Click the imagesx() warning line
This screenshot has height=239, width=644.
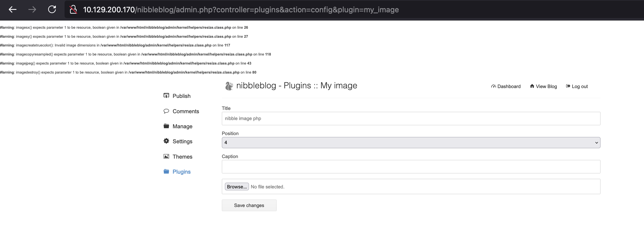click(x=124, y=28)
